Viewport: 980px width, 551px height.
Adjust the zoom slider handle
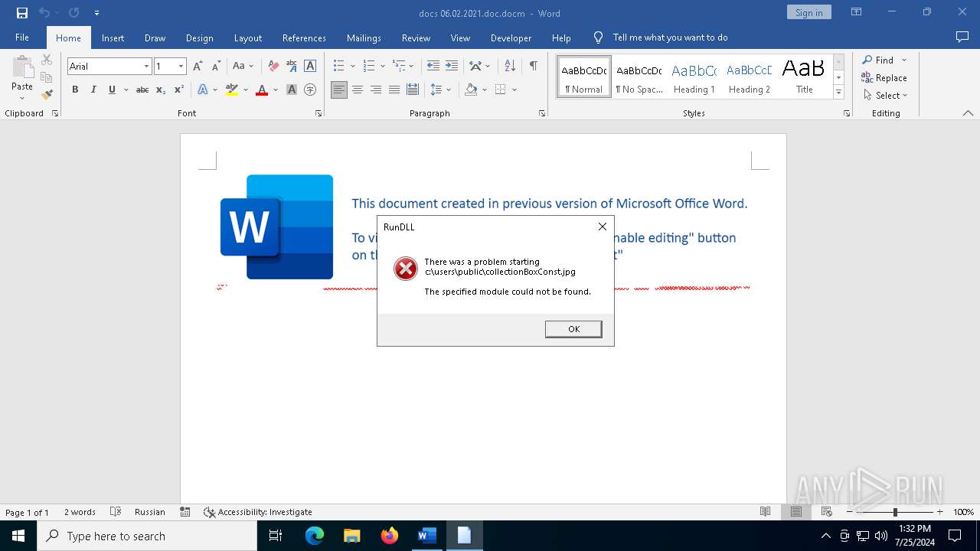pyautogui.click(x=894, y=512)
